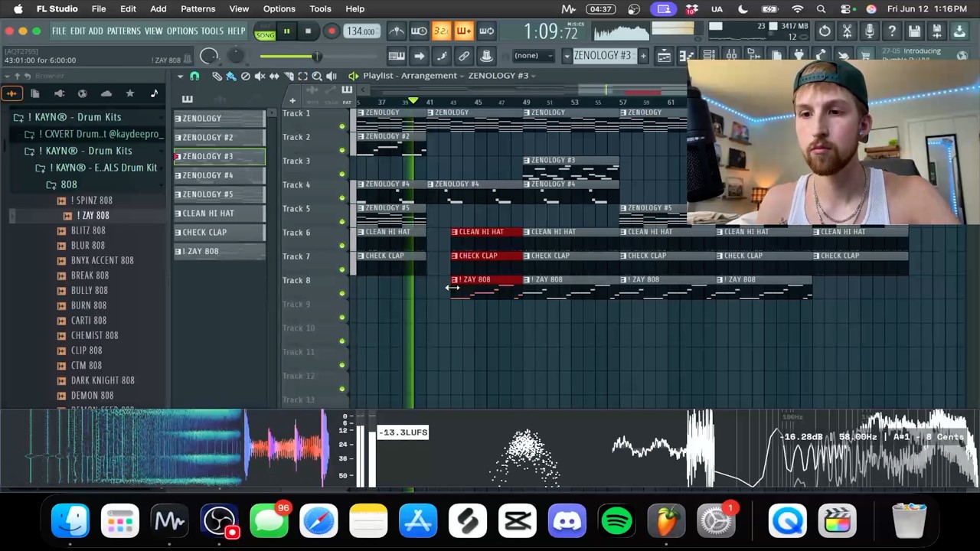Viewport: 980px width, 551px height.
Task: Toggle the magnet snap icon in playlist
Action: coord(194,76)
